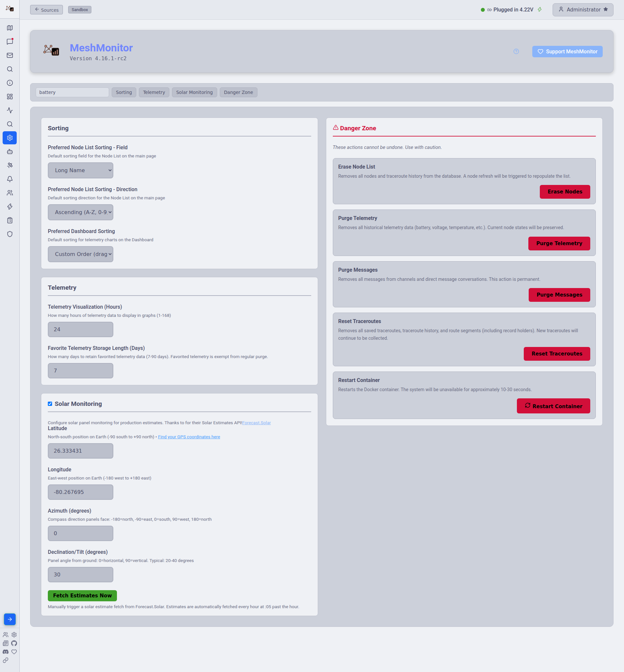Screen dimensions: 624x672
Task: Click the Sandbox badge in top bar
Action: (80, 10)
